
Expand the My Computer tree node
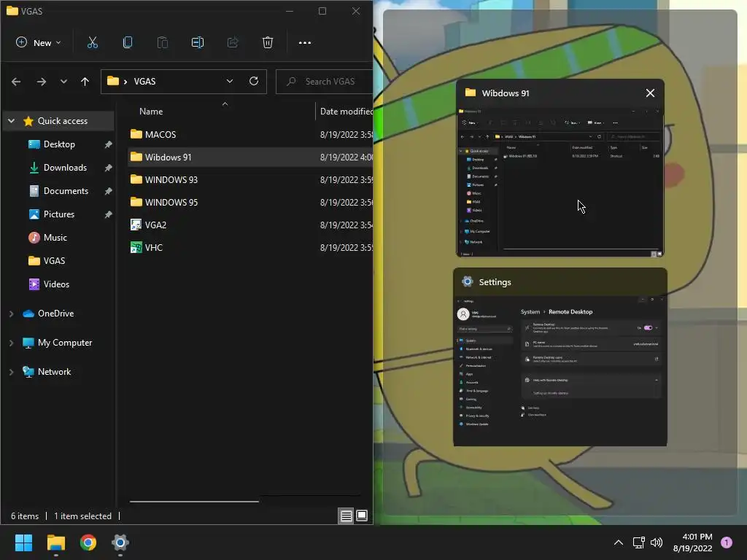tap(12, 343)
